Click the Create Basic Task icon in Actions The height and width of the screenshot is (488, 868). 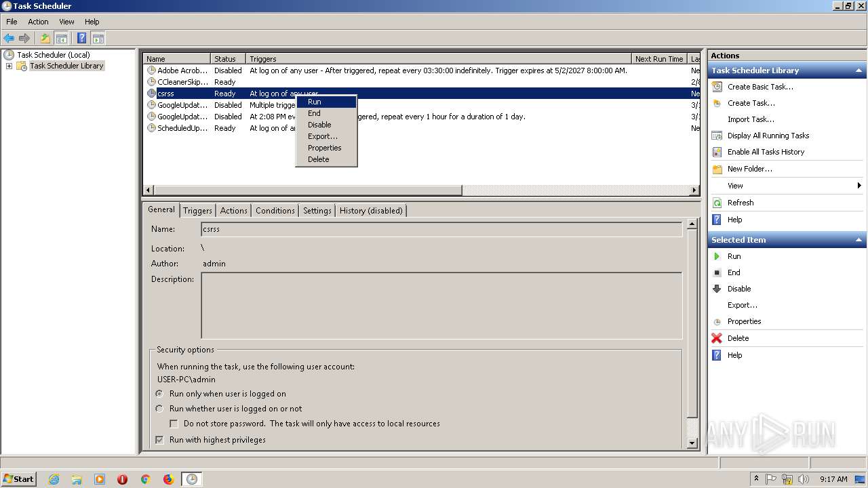[717, 87]
